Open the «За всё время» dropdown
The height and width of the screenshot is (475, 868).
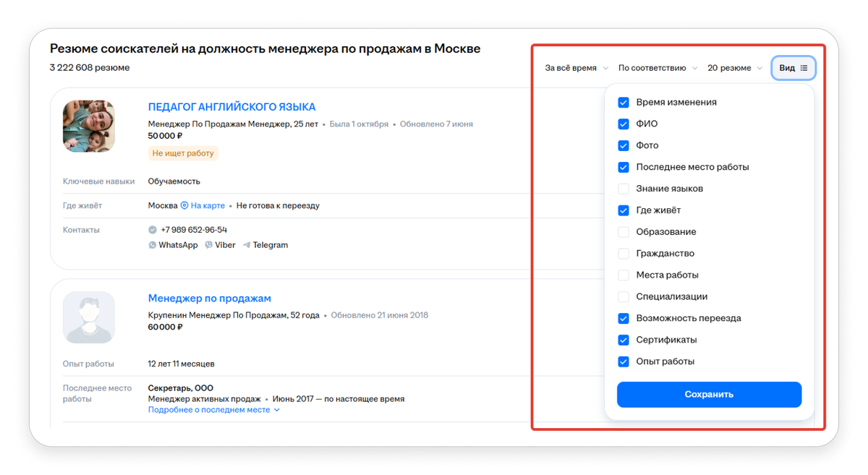pyautogui.click(x=574, y=67)
